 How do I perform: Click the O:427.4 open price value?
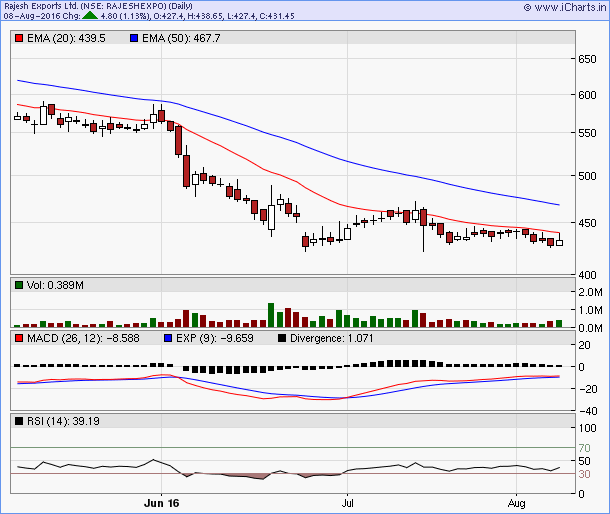click(x=168, y=16)
